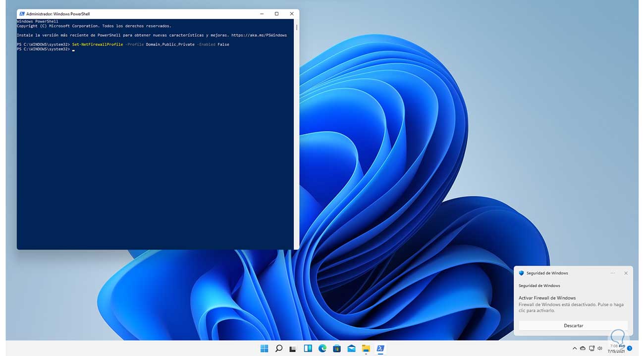Click the PowerShell title bar icon
The width and height of the screenshot is (644, 356).
[22, 14]
